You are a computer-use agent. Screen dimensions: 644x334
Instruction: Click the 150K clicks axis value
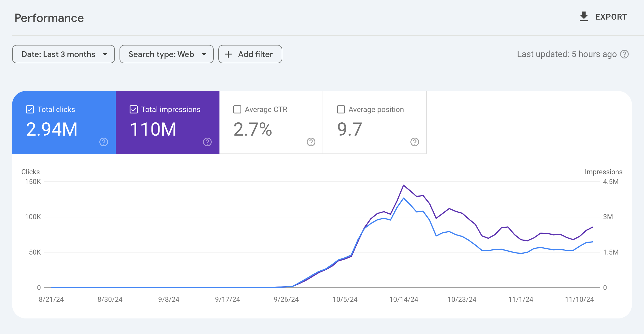(x=33, y=182)
